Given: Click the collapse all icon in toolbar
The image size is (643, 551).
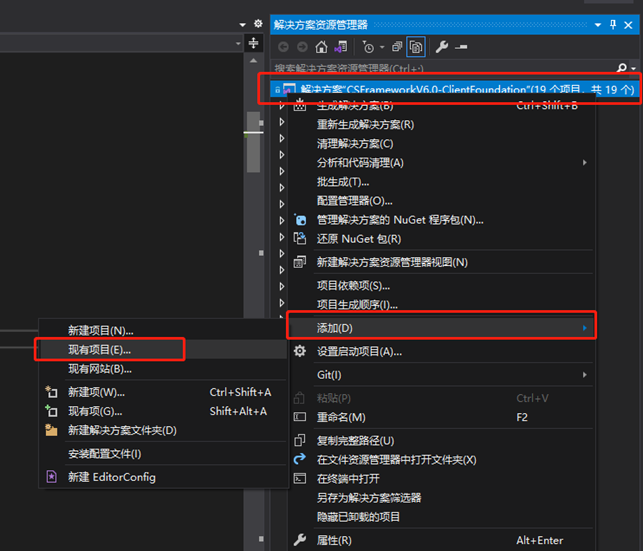Looking at the screenshot, I should 397,47.
